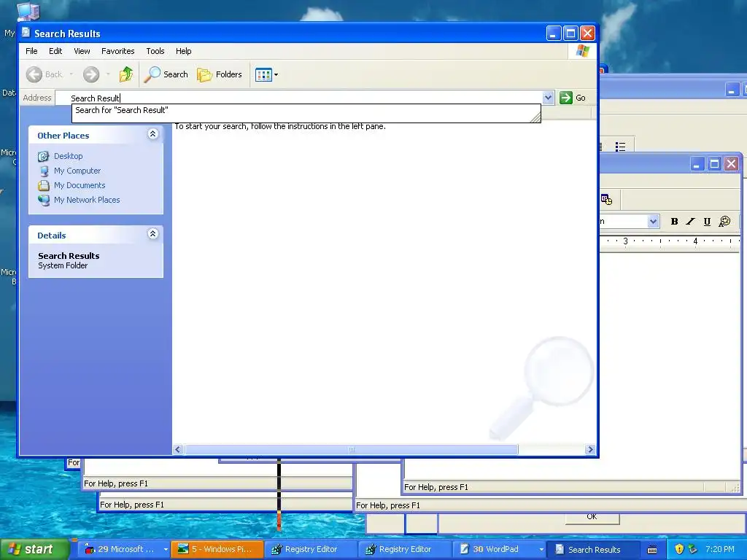
Task: Click the system tray clock showing 7:20 PM
Action: click(x=720, y=549)
